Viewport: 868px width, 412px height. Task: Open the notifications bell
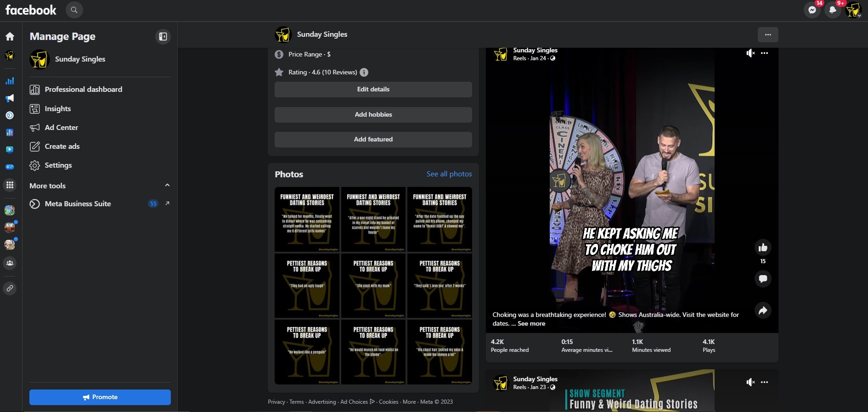click(x=833, y=10)
